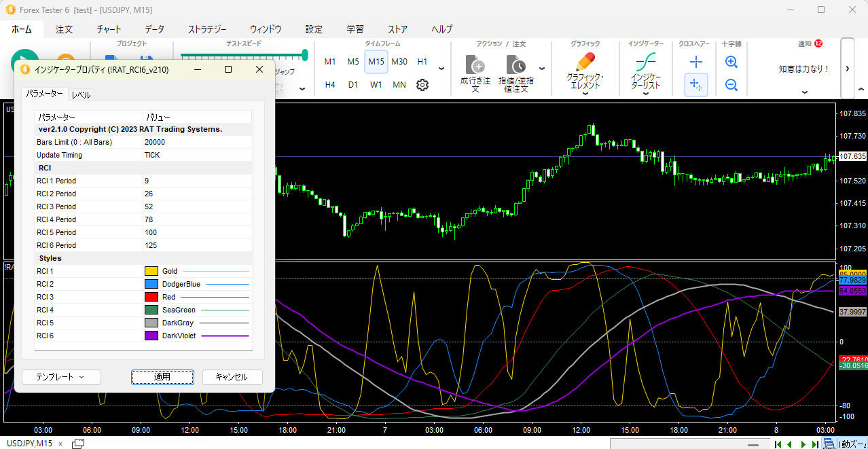Toggle the dotted crosshair mode button
The image size is (868, 449).
click(x=695, y=85)
